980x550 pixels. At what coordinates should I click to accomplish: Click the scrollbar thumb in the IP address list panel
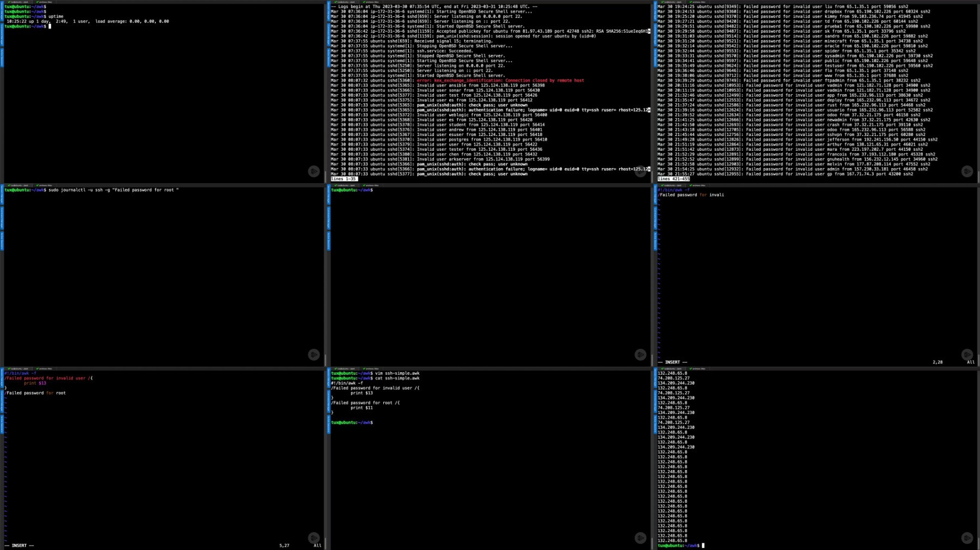[x=978, y=543]
